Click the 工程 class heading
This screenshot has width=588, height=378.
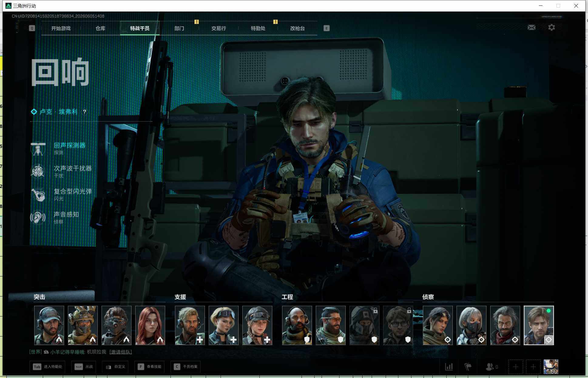(x=287, y=297)
